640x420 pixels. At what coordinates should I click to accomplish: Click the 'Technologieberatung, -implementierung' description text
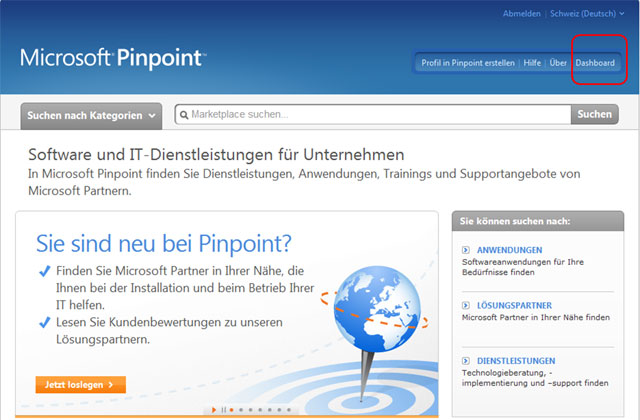[535, 378]
